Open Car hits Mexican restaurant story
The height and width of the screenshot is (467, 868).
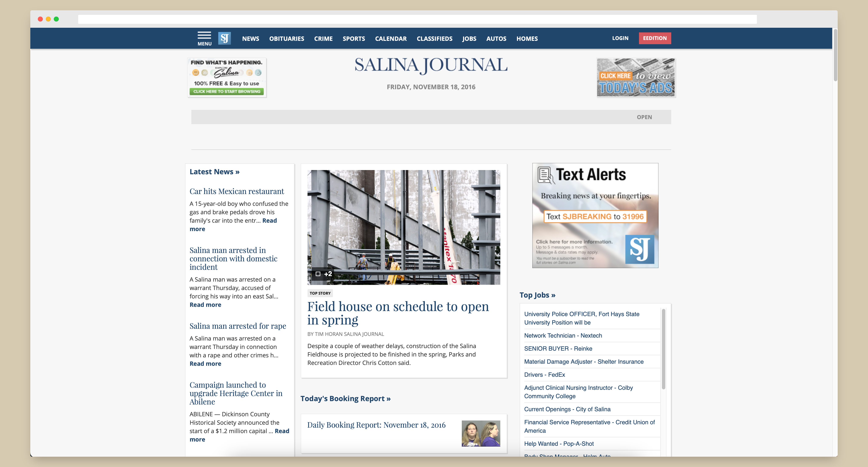tap(237, 191)
